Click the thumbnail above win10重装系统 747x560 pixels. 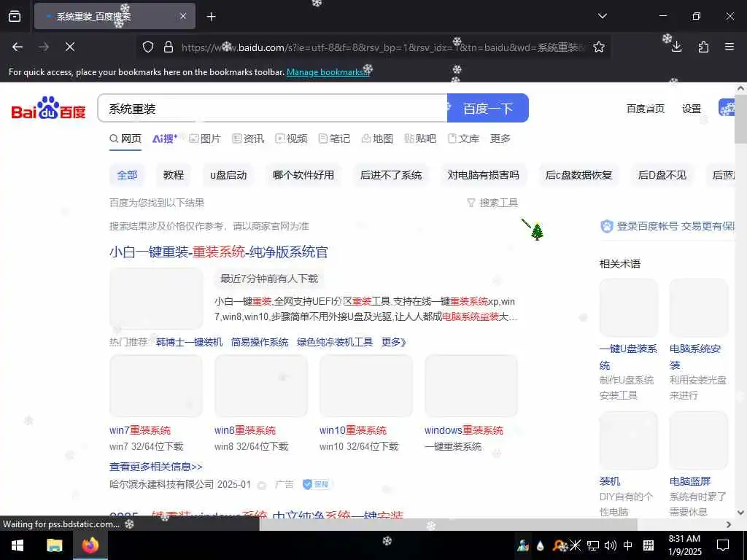coord(366,386)
